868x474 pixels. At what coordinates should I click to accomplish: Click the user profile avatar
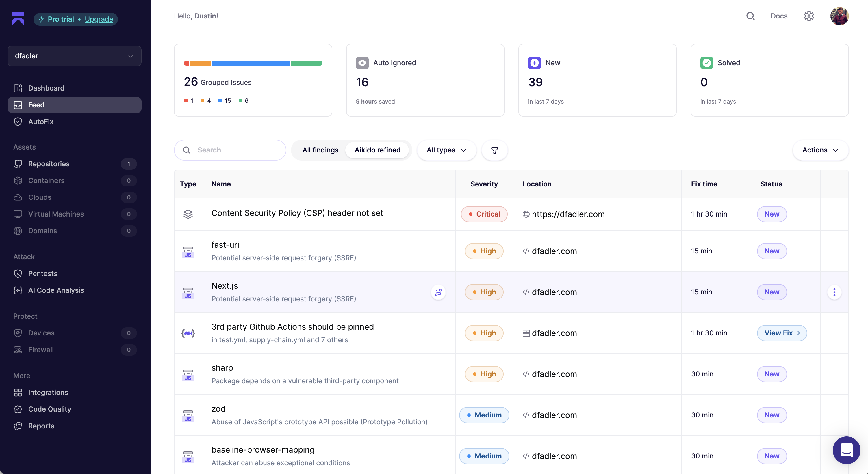click(x=839, y=16)
